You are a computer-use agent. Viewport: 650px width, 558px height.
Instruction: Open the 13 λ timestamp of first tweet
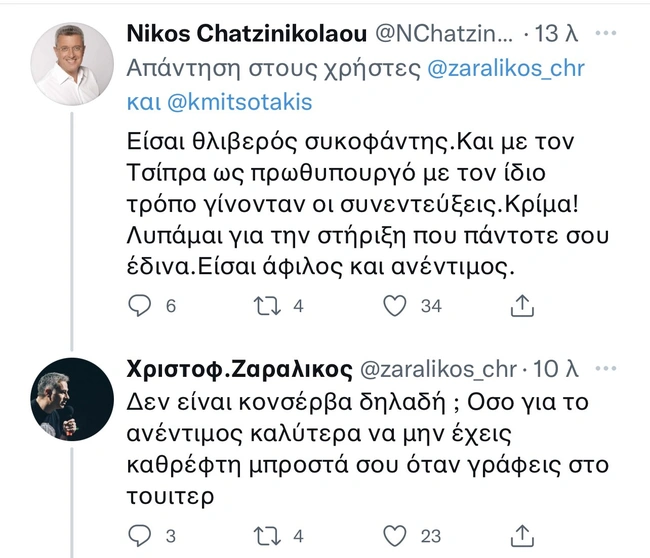tap(558, 34)
